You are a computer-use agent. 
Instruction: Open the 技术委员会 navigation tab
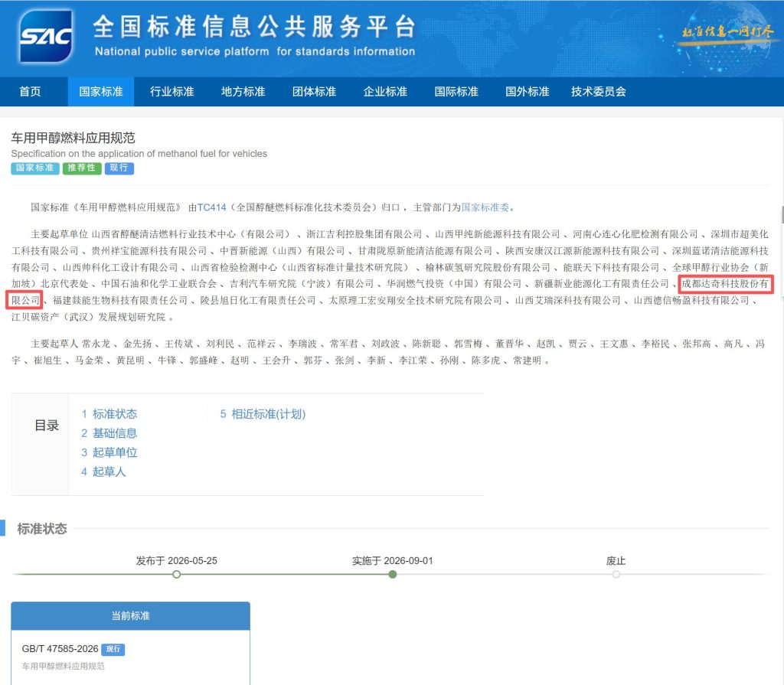point(599,92)
